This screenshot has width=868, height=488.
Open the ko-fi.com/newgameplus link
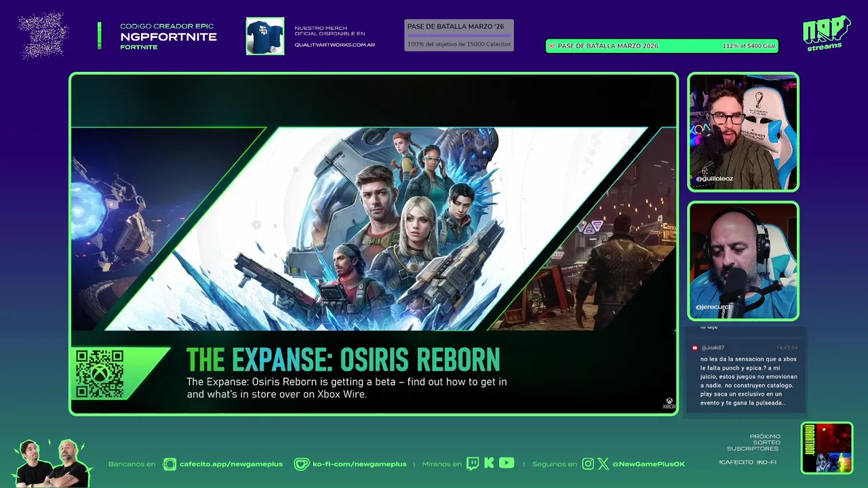pos(359,464)
